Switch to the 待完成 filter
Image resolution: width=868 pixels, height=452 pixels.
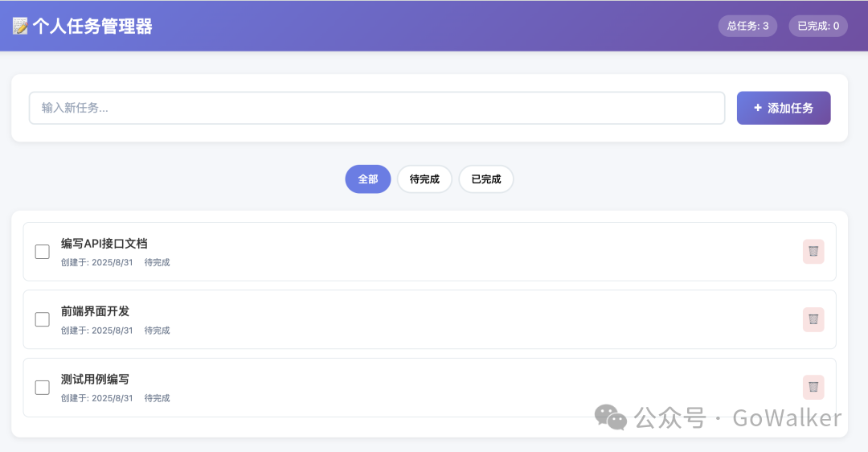424,179
